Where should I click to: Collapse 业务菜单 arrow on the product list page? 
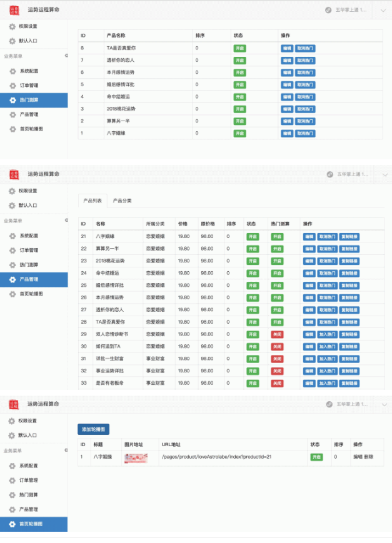click(x=66, y=220)
